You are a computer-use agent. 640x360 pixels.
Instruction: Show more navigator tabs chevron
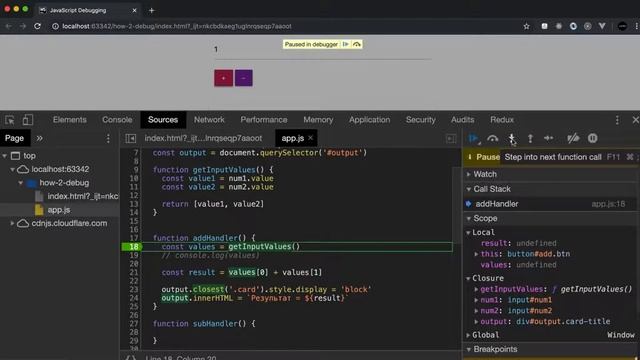coord(40,138)
